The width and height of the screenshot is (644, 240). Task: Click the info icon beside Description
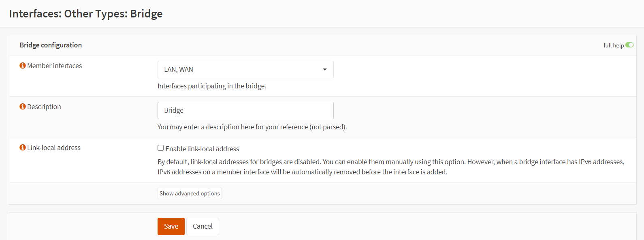point(23,107)
